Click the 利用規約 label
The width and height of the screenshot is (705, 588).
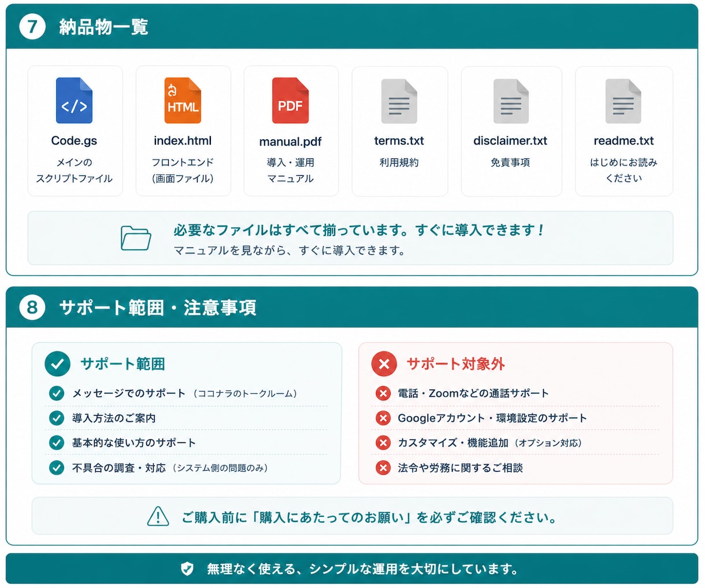point(399,162)
